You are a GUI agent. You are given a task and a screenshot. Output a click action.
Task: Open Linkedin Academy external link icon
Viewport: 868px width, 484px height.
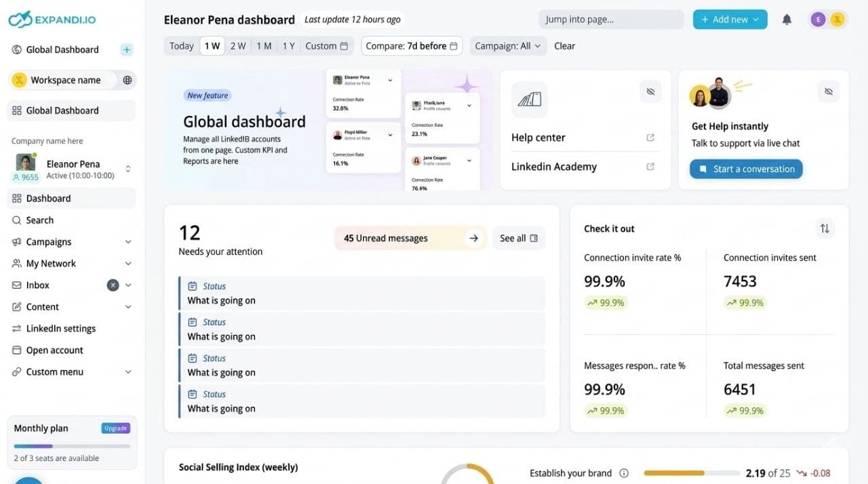click(650, 167)
